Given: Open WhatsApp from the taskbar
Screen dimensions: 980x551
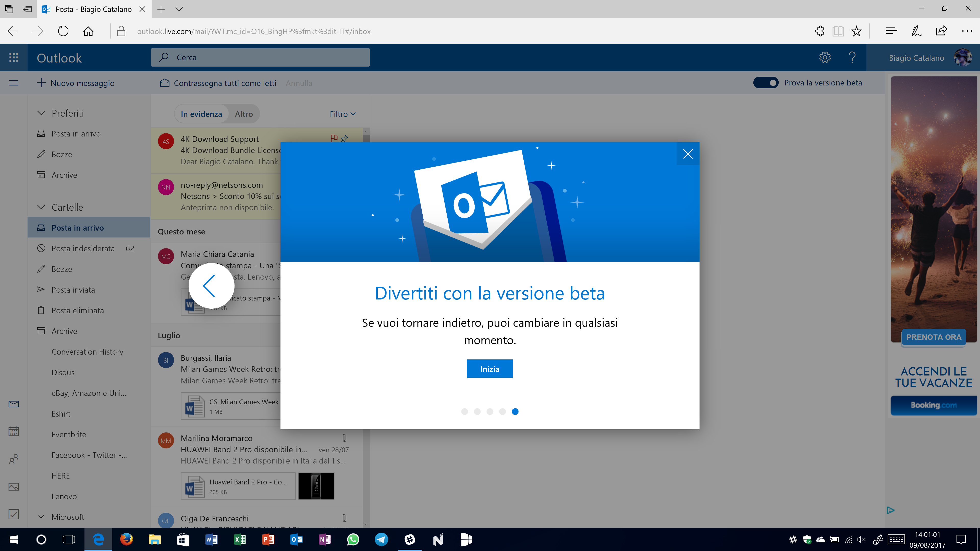Looking at the screenshot, I should point(353,539).
